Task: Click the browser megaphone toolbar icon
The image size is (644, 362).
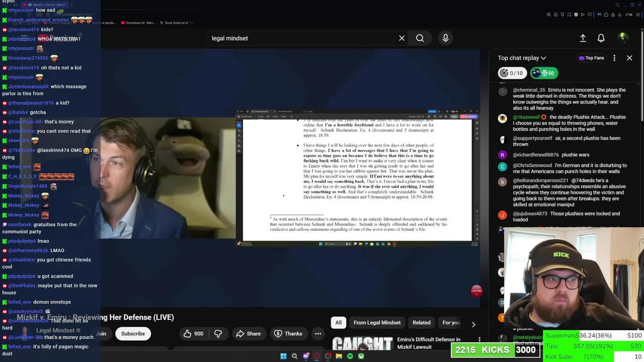Action: 599,15
